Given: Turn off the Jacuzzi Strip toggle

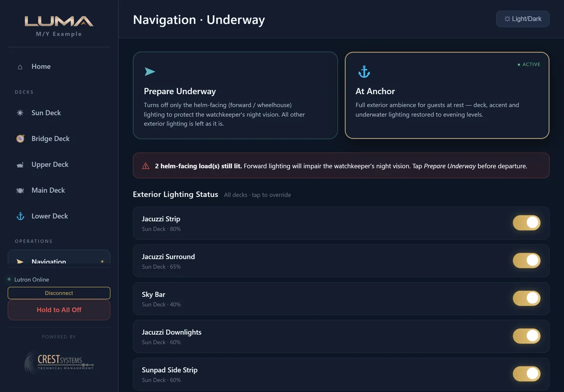Looking at the screenshot, I should click(x=526, y=223).
